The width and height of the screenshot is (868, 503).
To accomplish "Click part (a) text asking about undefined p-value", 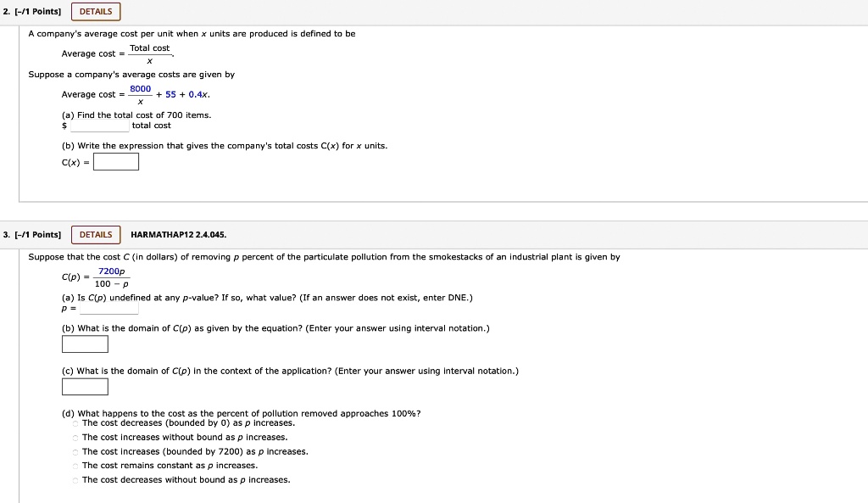I will [267, 298].
